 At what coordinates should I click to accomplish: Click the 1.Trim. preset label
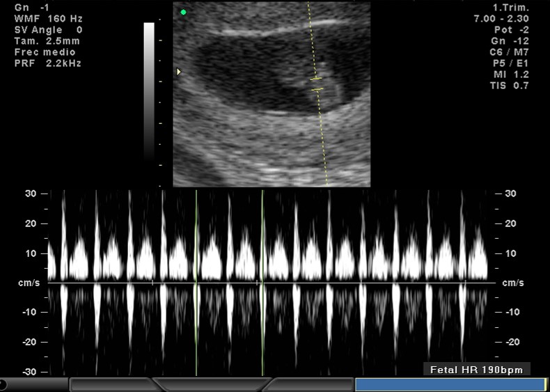click(x=512, y=8)
